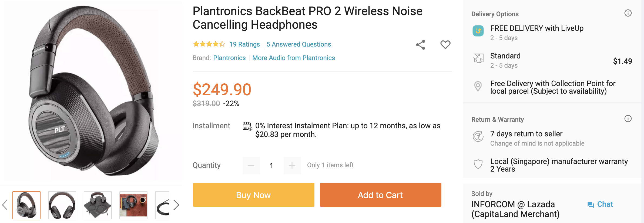
Task: Click the LiveUp free delivery icon
Action: tap(478, 31)
